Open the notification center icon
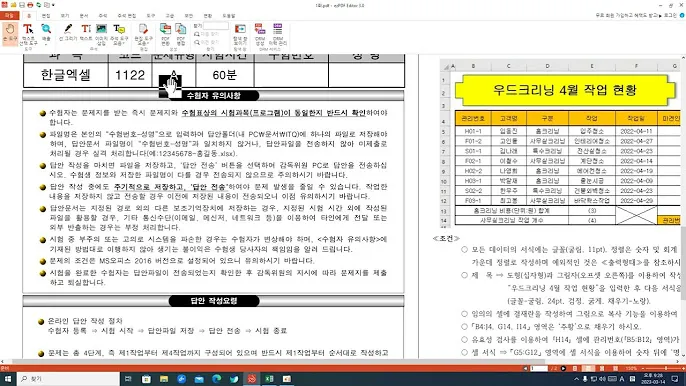The height and width of the screenshot is (386, 686). pyautogui.click(x=676, y=379)
